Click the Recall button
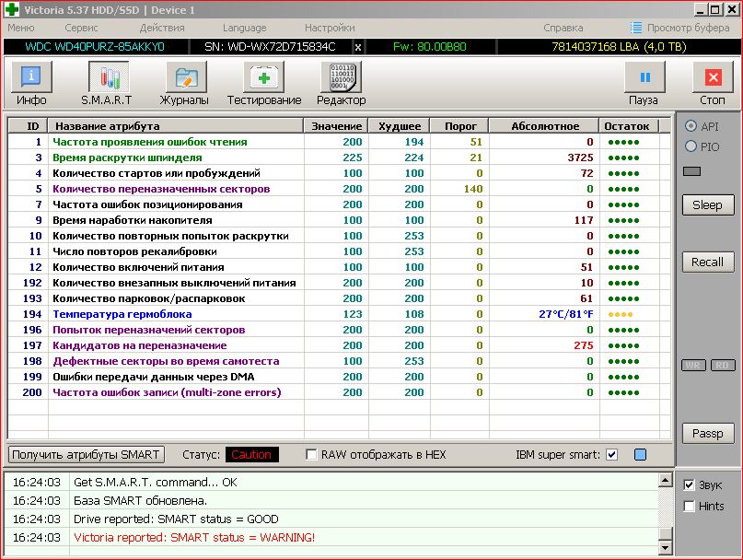 [x=708, y=262]
